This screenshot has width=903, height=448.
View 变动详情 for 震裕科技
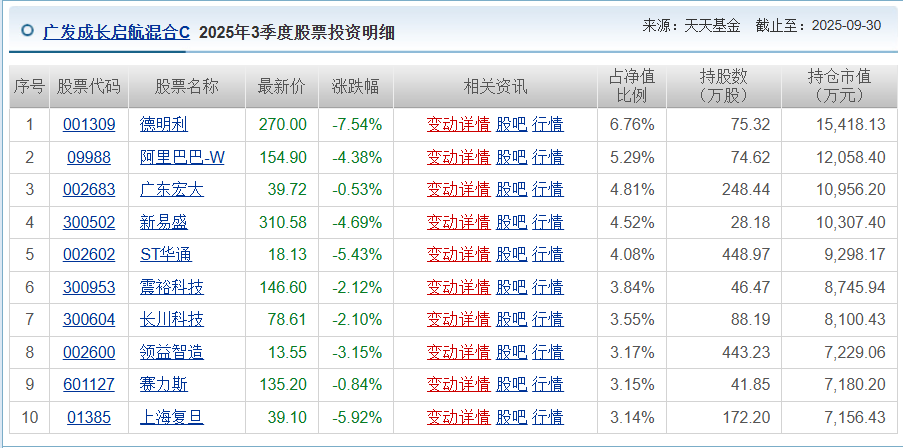coord(458,287)
